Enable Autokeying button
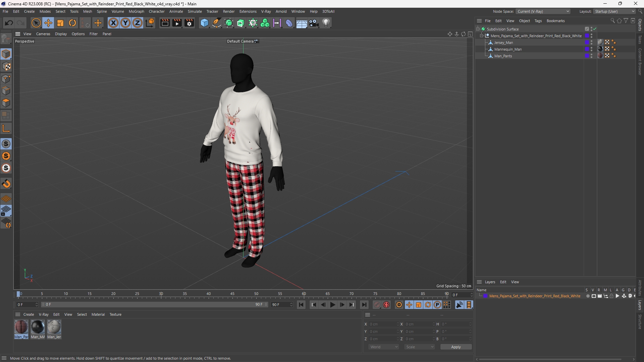 [x=387, y=305]
